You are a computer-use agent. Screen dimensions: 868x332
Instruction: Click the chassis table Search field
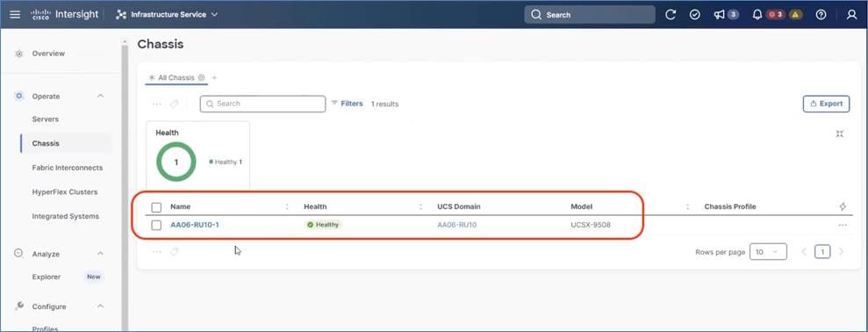tap(262, 104)
